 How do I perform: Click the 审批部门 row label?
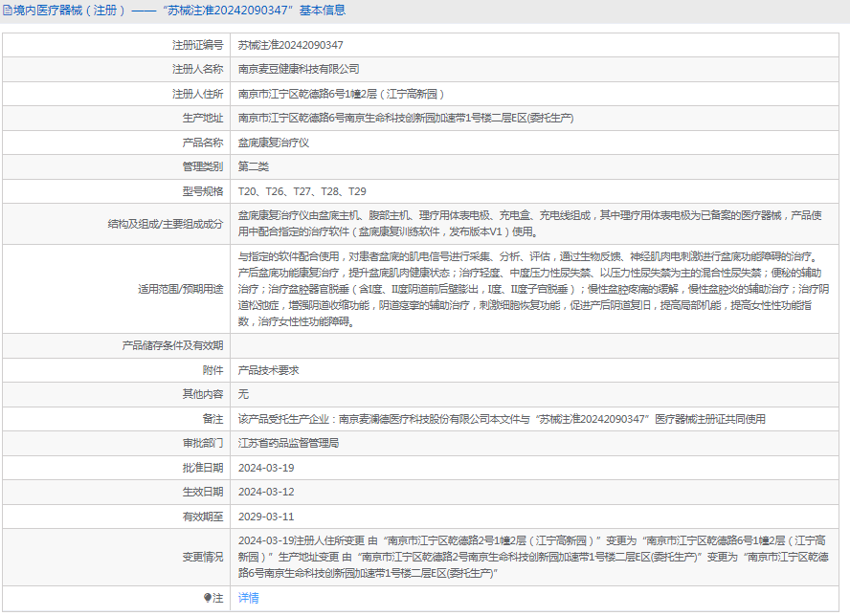[203, 443]
